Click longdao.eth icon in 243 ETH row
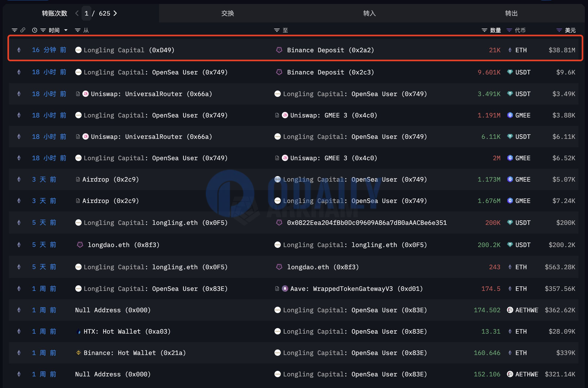Viewport: 588px width, 388px height. click(279, 267)
